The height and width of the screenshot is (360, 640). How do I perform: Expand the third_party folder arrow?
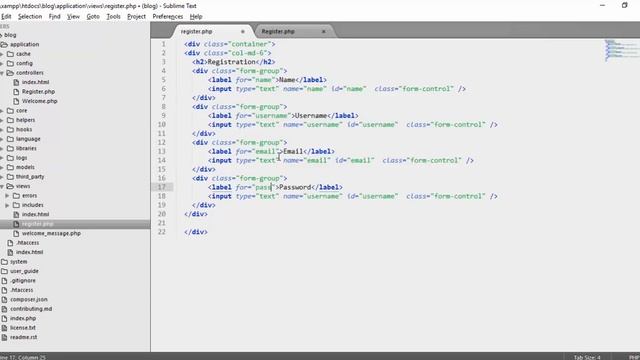pyautogui.click(x=2, y=177)
